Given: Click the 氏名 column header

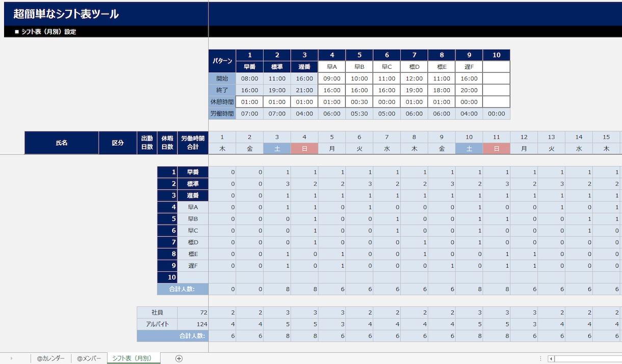Looking at the screenshot, I should click(62, 143).
